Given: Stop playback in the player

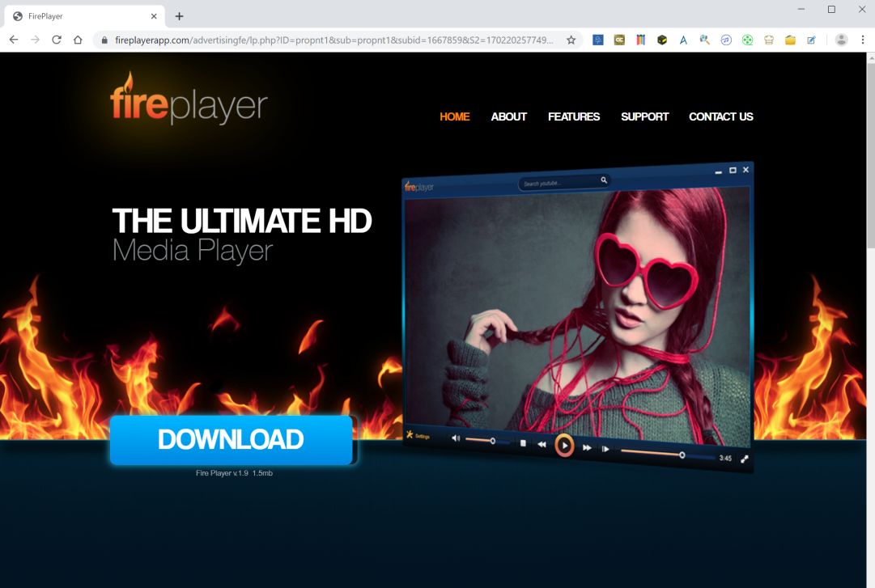Looking at the screenshot, I should pos(523,443).
